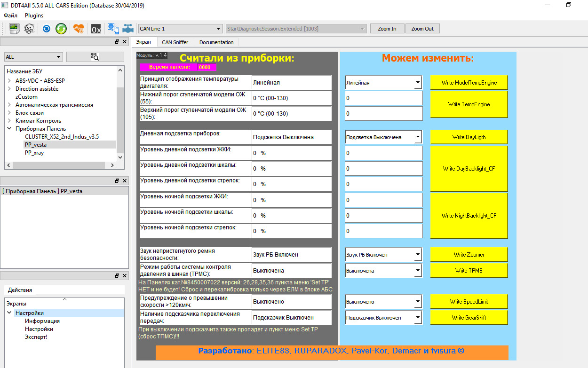Float the ECU list panel
Viewport: 588px width, 368px height.
(x=117, y=42)
